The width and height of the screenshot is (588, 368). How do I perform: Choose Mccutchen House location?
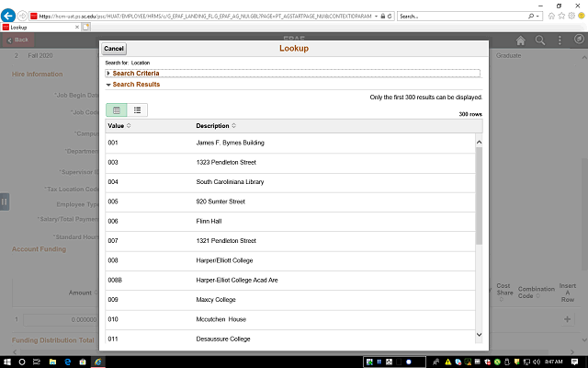pos(290,319)
